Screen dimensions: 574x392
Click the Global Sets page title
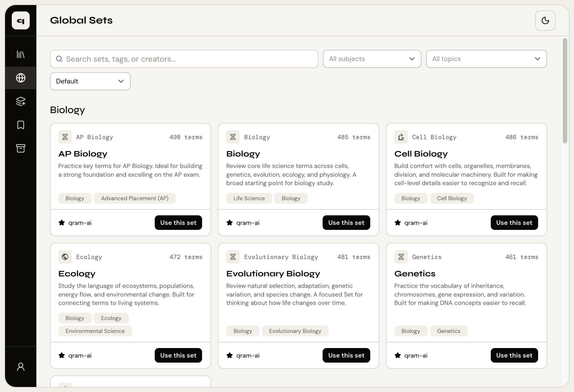point(81,20)
